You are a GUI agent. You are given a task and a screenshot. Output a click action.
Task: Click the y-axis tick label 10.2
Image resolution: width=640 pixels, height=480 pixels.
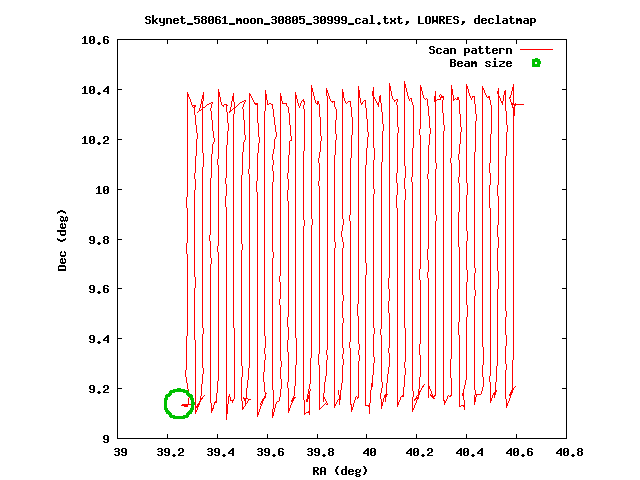click(96, 140)
